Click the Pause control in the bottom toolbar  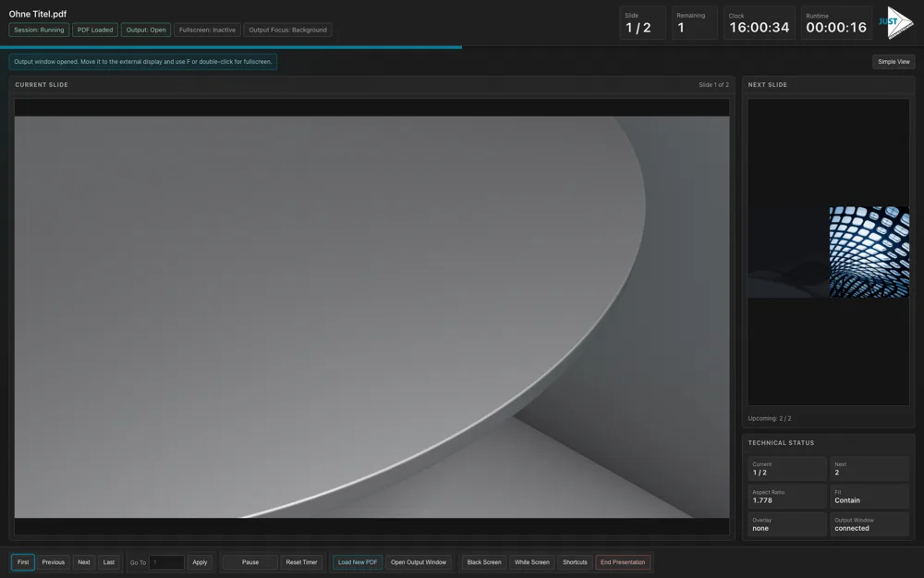click(x=248, y=561)
